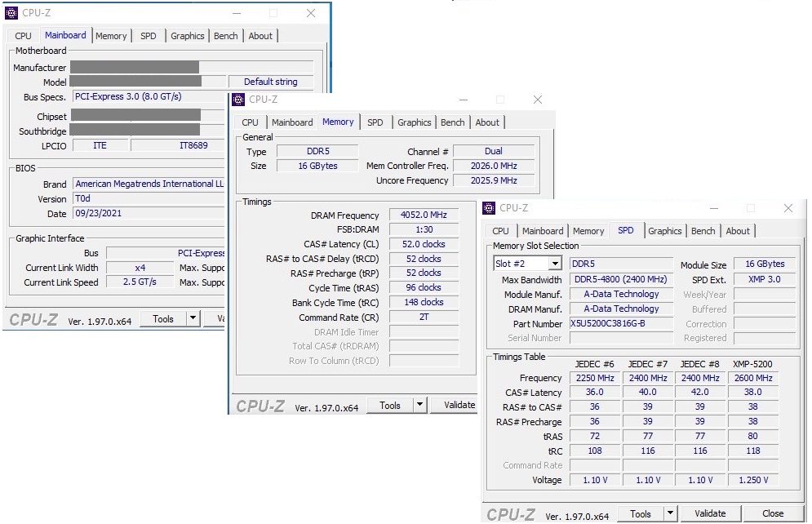Image resolution: width=812 pixels, height=524 pixels.
Task: Click the CPU-Z logo in the SPD status bar
Action: [513, 514]
